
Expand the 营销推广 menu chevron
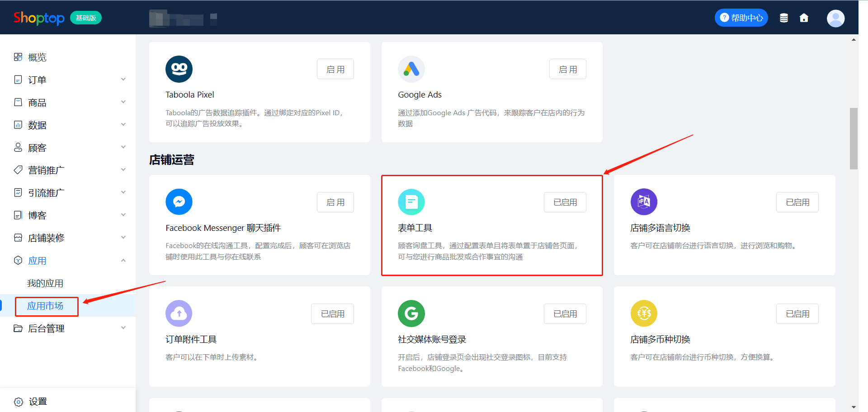[123, 170]
